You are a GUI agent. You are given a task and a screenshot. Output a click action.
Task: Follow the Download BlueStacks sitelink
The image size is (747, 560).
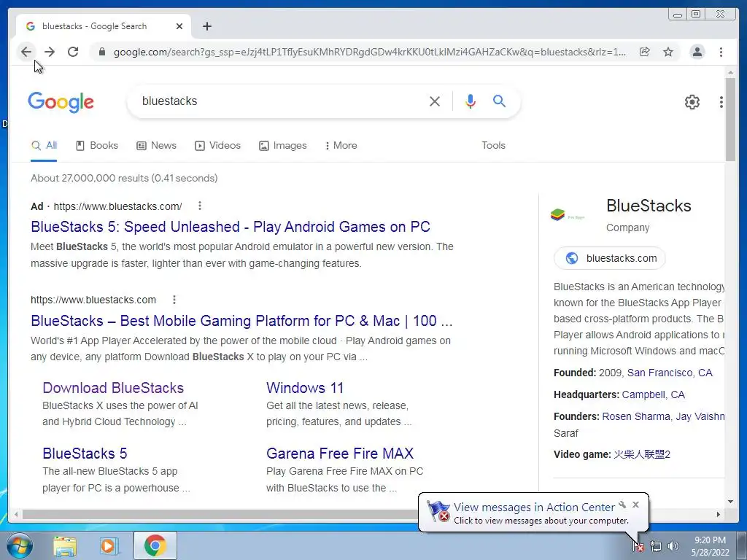113,388
